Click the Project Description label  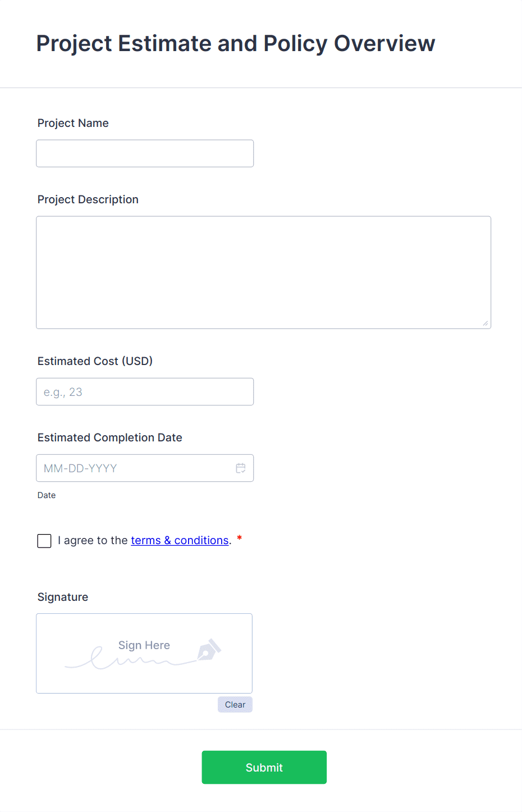88,199
